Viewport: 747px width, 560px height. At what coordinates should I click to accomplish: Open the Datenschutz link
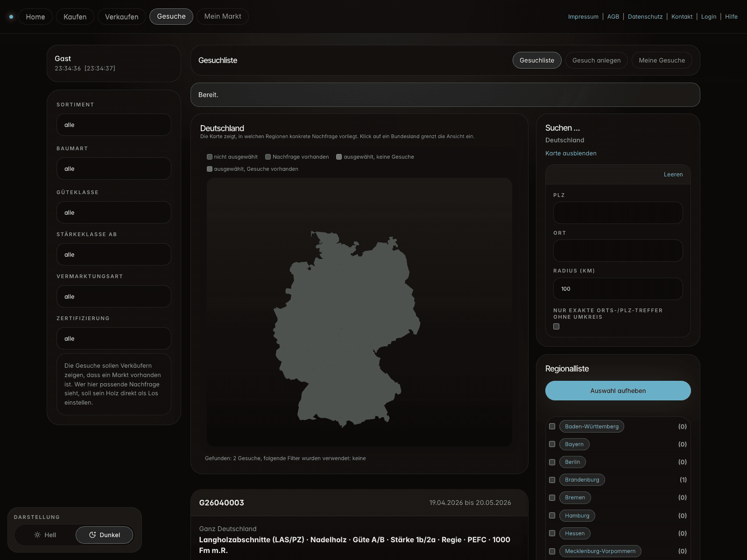[x=645, y=17]
